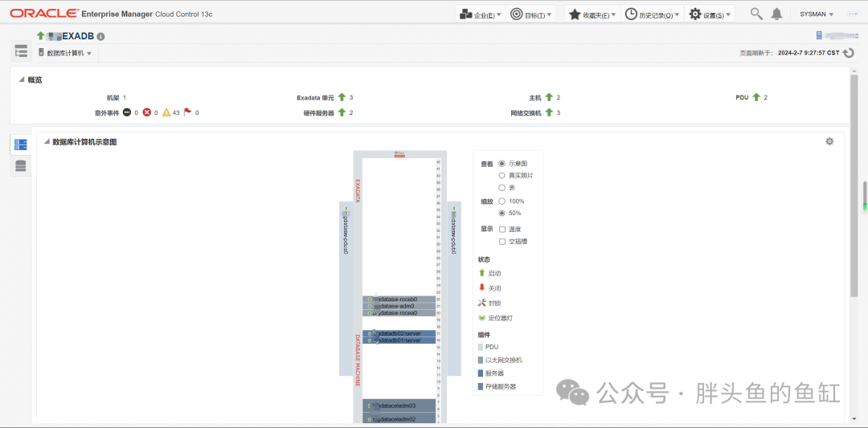Image resolution: width=868 pixels, height=428 pixels.
Task: Collapse the 数据库计算机示意图 section
Action: coord(47,142)
